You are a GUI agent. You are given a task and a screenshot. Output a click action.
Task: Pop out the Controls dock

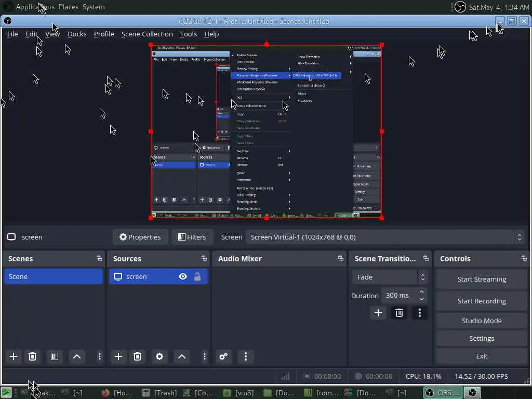tap(524, 259)
